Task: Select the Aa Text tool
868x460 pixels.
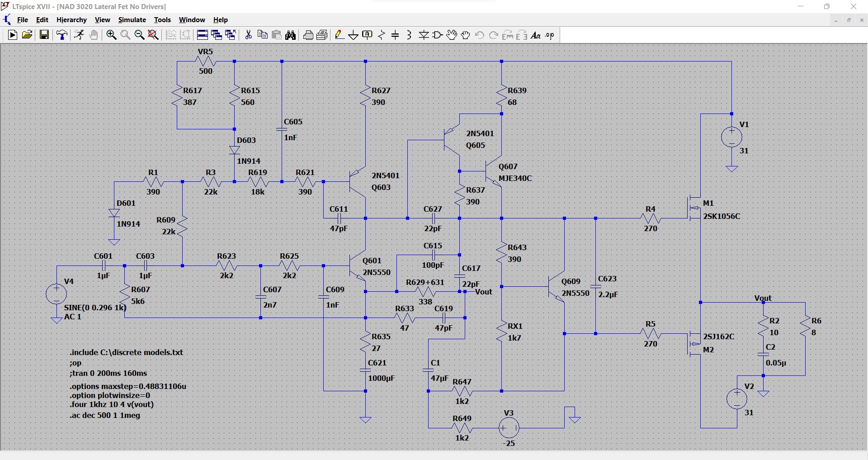Action: (536, 35)
